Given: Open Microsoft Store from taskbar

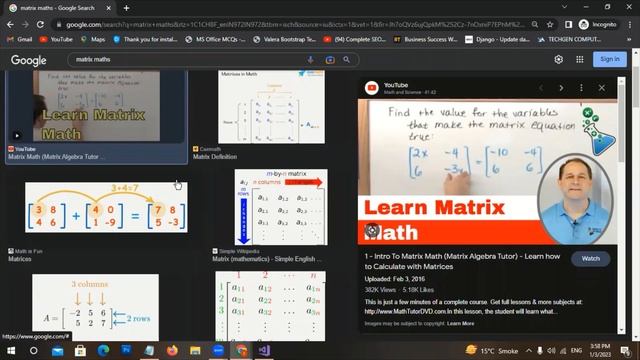Looking at the screenshot, I should point(80,351).
